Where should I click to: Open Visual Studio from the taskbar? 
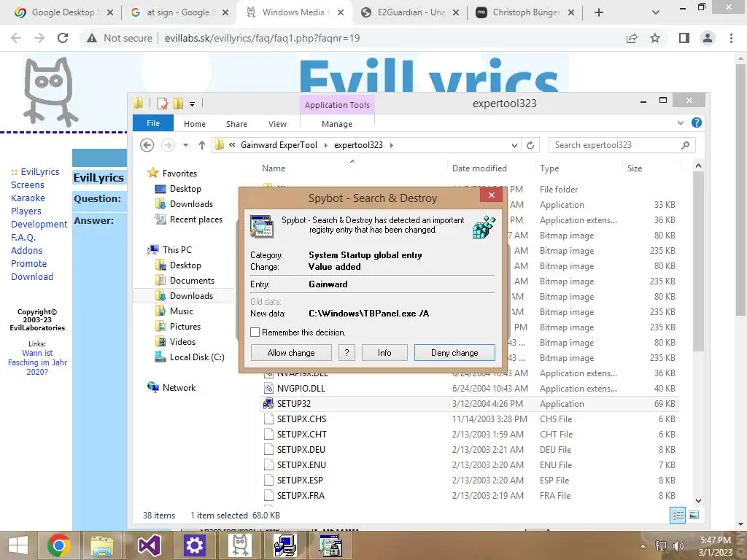(x=149, y=545)
